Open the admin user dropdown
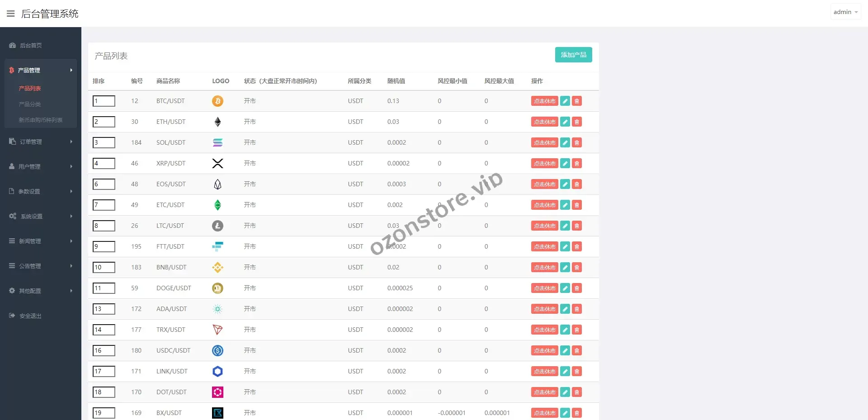Viewport: 868px width, 420px height. coord(845,12)
